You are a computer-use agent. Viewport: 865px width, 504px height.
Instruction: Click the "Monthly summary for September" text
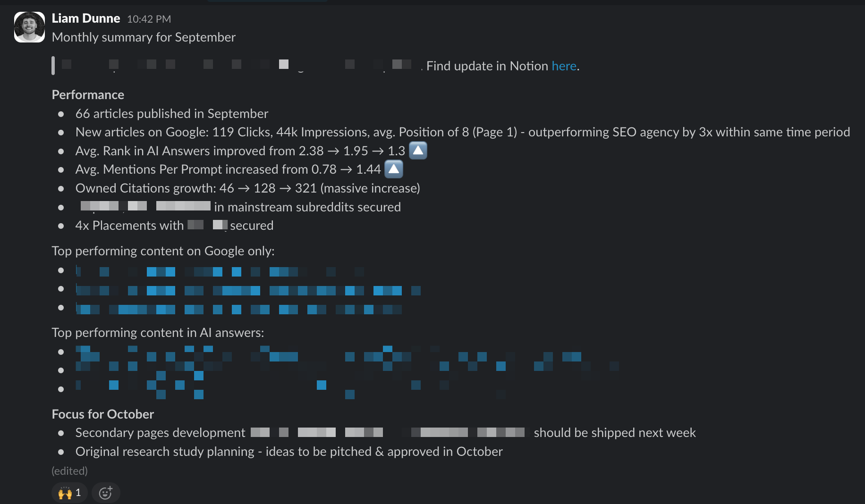tap(144, 37)
